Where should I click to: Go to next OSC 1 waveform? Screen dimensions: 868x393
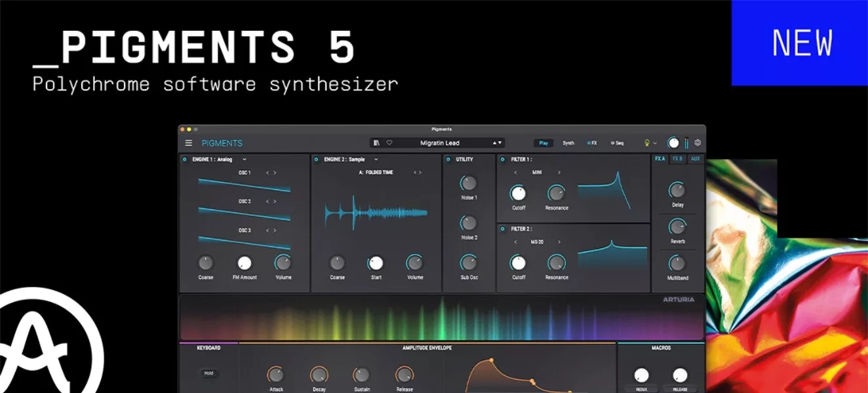click(275, 173)
